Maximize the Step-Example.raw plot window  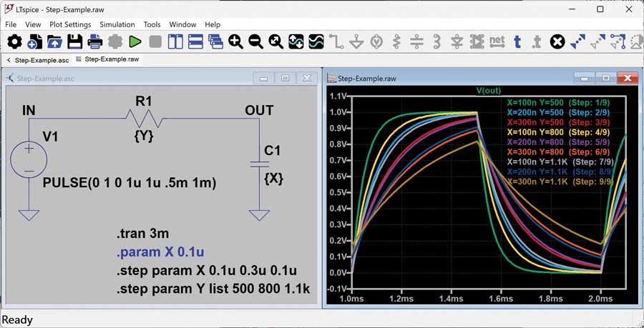tap(606, 78)
